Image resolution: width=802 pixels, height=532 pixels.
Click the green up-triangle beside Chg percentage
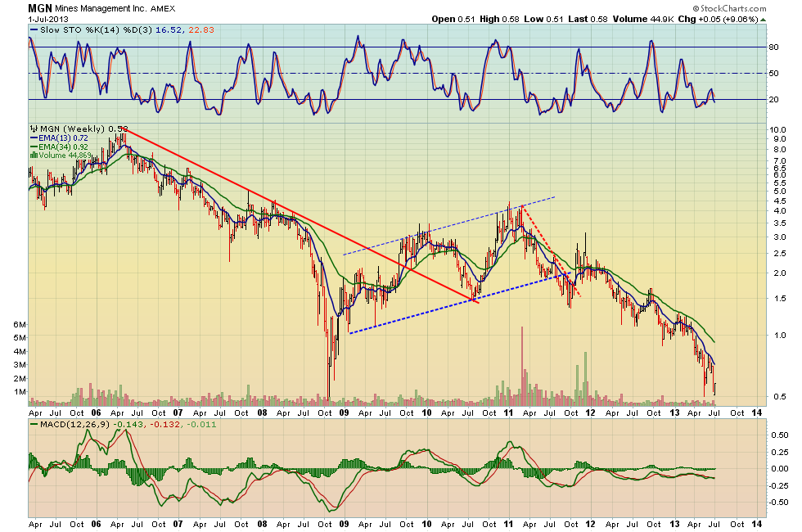click(763, 20)
